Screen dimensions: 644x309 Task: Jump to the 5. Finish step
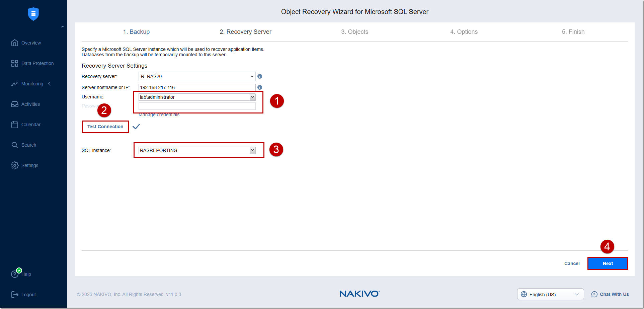point(573,32)
